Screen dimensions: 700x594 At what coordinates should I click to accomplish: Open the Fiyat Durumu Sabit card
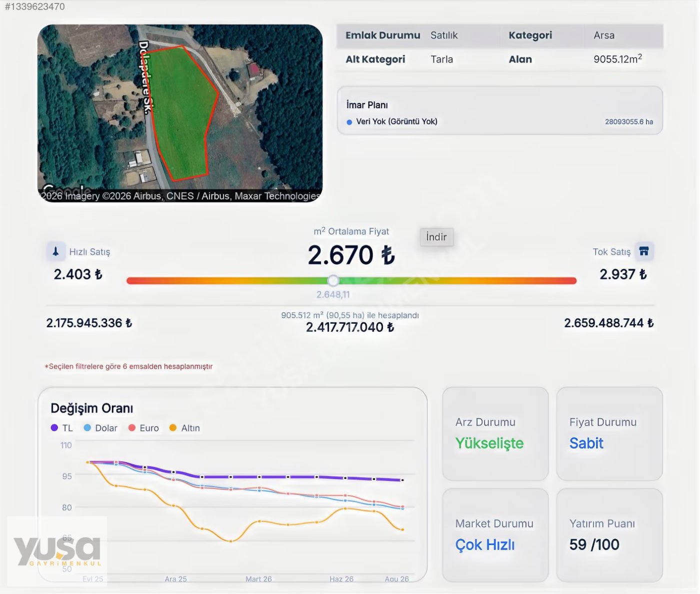point(609,434)
